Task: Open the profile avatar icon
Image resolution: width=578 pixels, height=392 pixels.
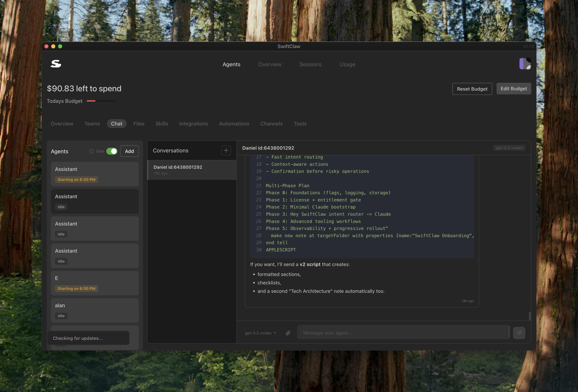Action: [x=525, y=64]
